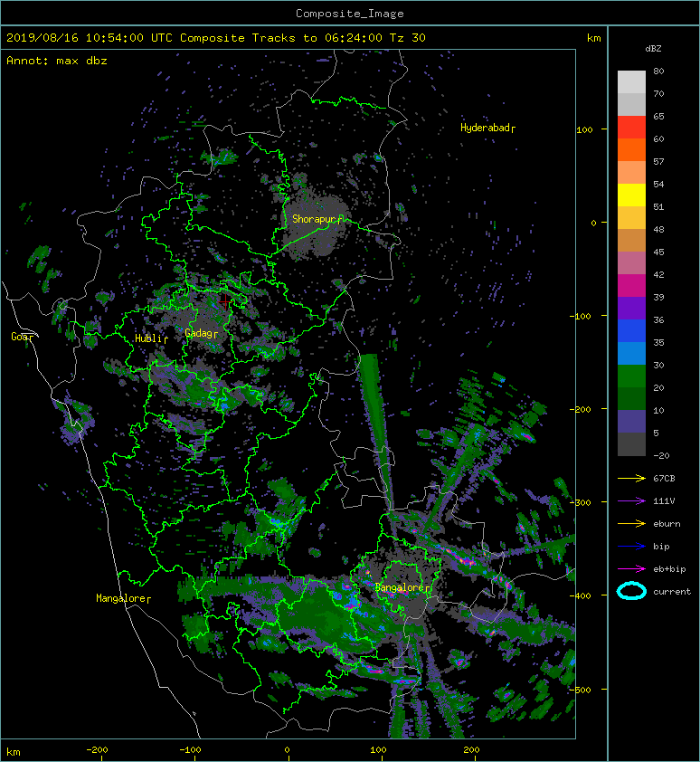Select the magenta 42-39 dBZ swatch

pyautogui.click(x=631, y=285)
